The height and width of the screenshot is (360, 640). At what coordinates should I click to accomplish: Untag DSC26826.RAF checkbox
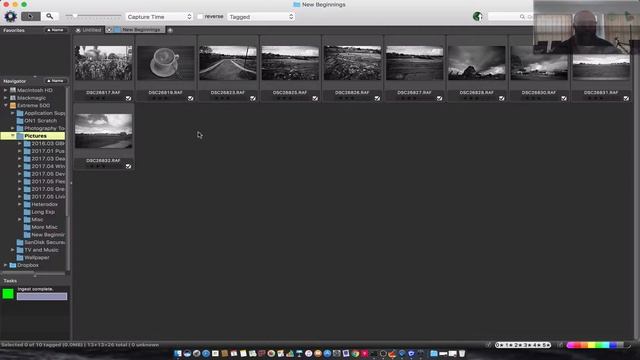(x=377, y=98)
